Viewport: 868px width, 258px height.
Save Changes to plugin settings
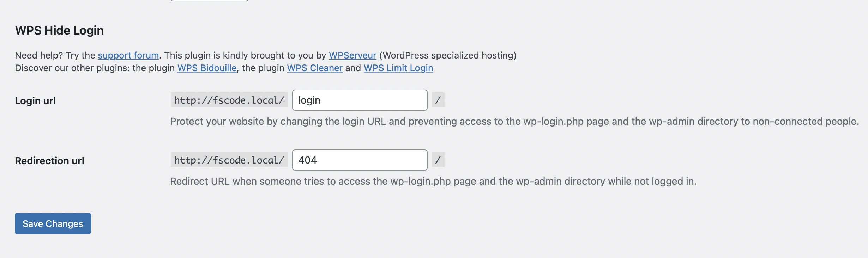click(53, 223)
